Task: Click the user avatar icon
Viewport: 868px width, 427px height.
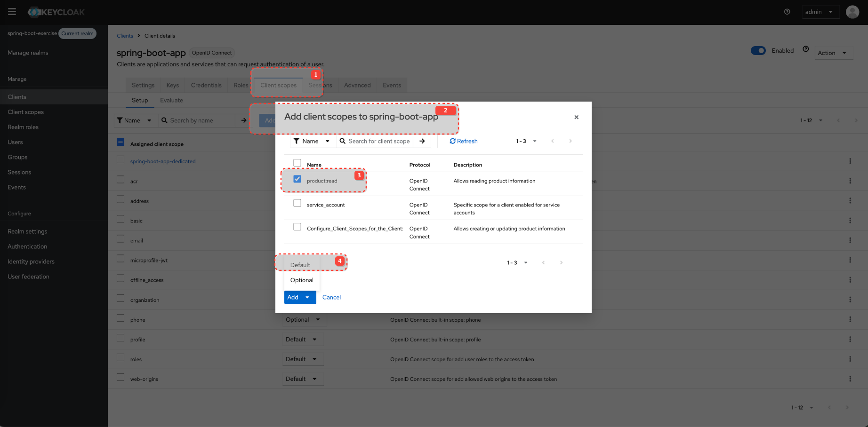Action: tap(852, 12)
